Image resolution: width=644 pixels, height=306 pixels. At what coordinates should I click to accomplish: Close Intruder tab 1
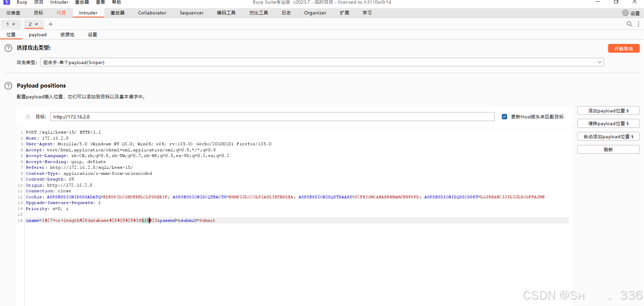(14, 24)
